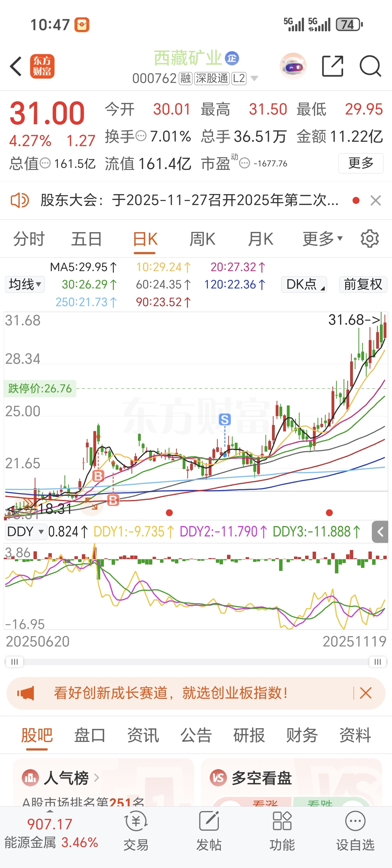Open the 盘口 tab
392x868 pixels.
pos(90,735)
